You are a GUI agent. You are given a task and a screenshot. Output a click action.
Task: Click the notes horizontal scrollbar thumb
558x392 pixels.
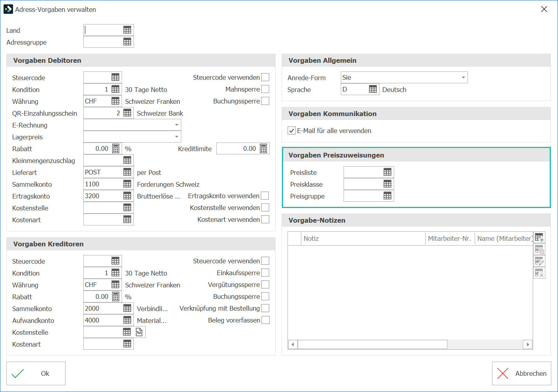[x=372, y=344]
